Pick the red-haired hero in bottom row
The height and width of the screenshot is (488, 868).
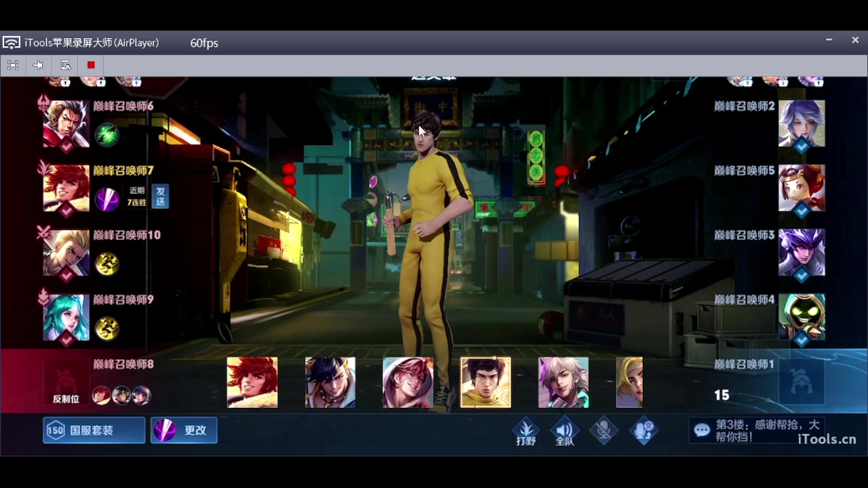point(252,382)
